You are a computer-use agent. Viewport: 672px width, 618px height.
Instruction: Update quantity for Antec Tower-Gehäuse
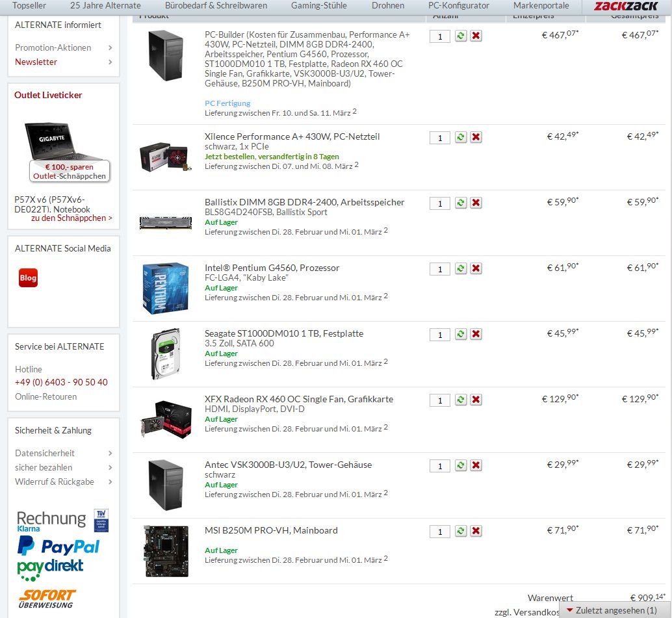point(461,465)
